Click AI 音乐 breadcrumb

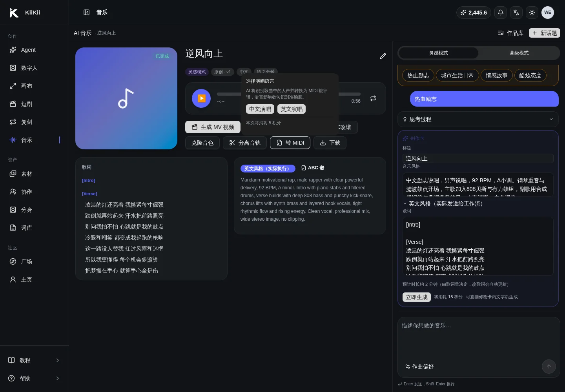82,33
